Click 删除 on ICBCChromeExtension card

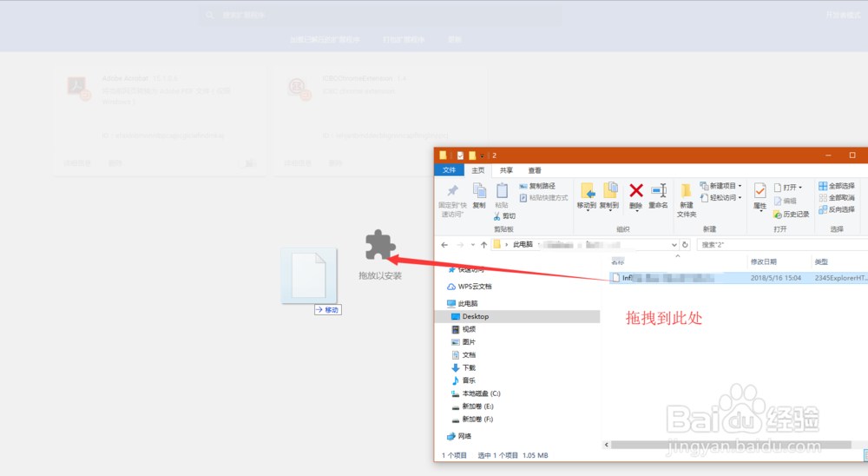tap(335, 163)
